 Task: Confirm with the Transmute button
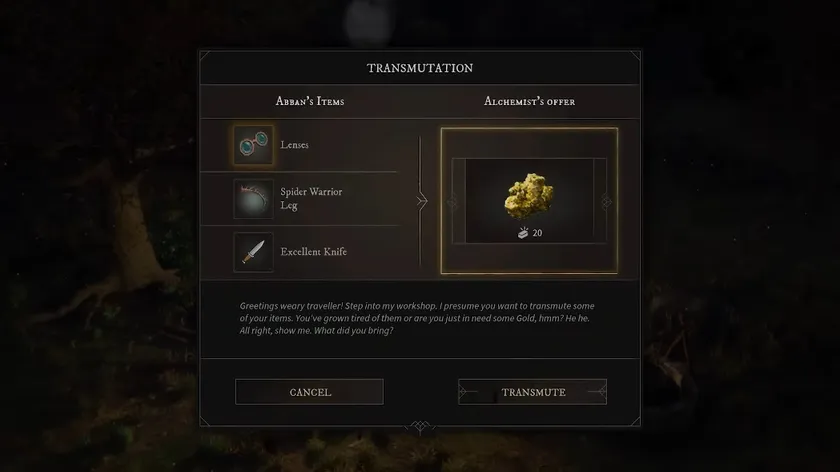532,392
